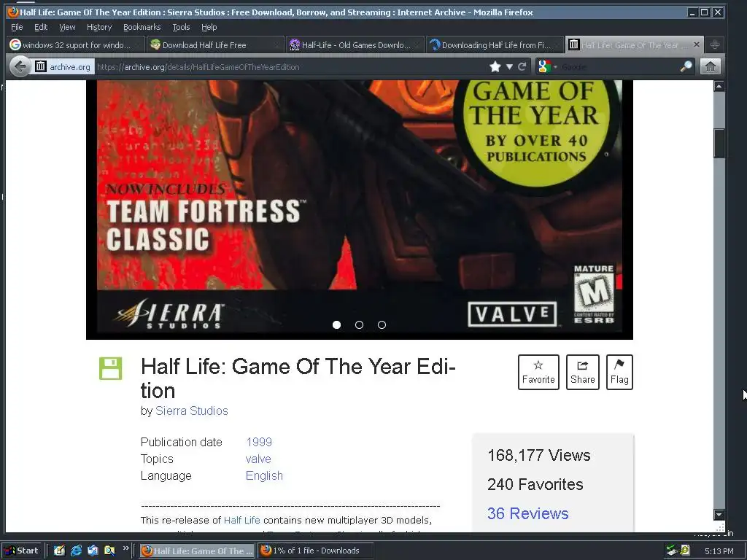Click the page title heading

[x=298, y=378]
